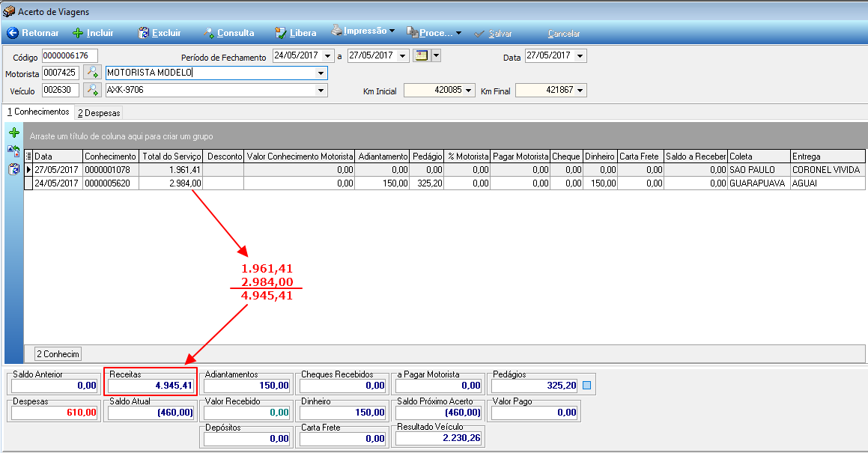Click grid column chooser icon left of Data
The image size is (868, 453).
coord(28,156)
